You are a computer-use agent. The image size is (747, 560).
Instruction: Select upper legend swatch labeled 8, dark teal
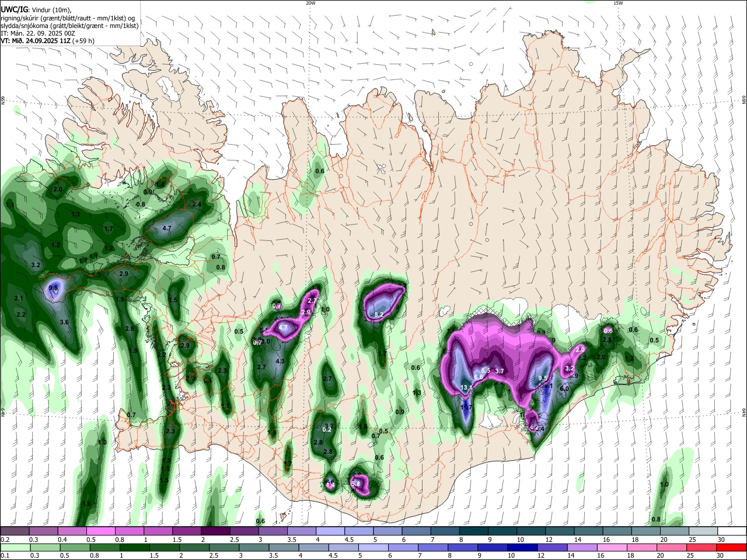474,531
